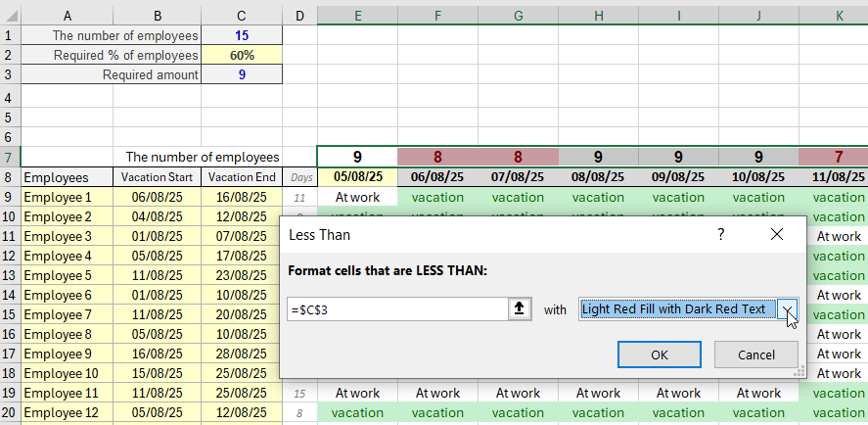
Task: Select row 7 header
Action: pyautogui.click(x=10, y=157)
